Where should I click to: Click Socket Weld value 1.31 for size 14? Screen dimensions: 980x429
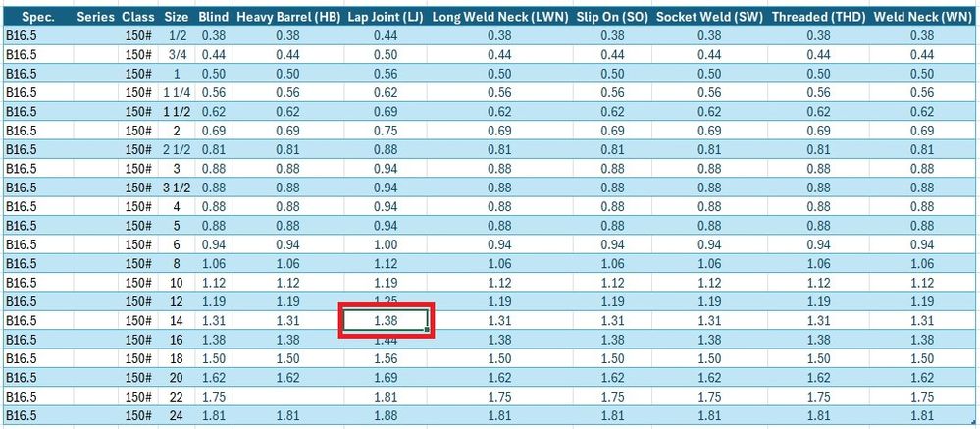click(x=709, y=321)
